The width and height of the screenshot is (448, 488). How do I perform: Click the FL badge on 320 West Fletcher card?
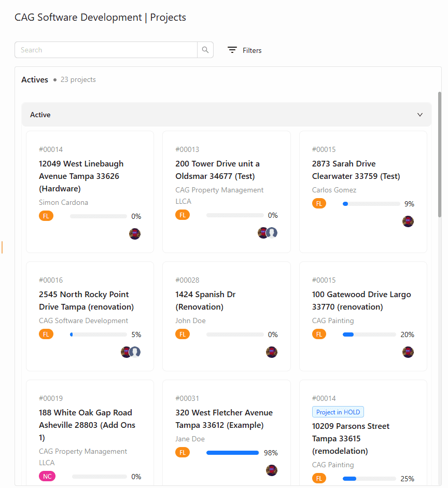click(183, 452)
